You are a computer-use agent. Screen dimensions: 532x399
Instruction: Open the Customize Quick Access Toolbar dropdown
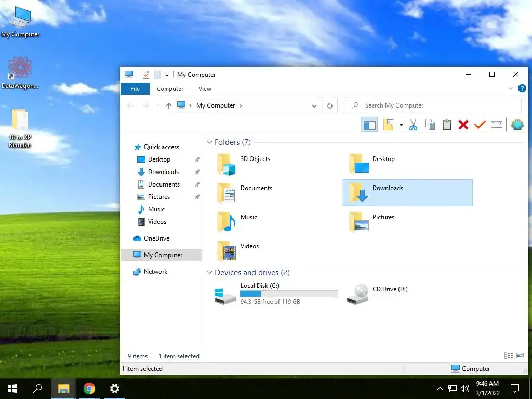click(x=167, y=75)
